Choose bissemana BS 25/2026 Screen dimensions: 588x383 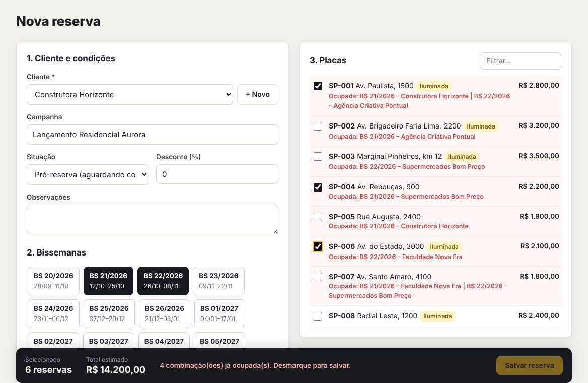point(109,313)
